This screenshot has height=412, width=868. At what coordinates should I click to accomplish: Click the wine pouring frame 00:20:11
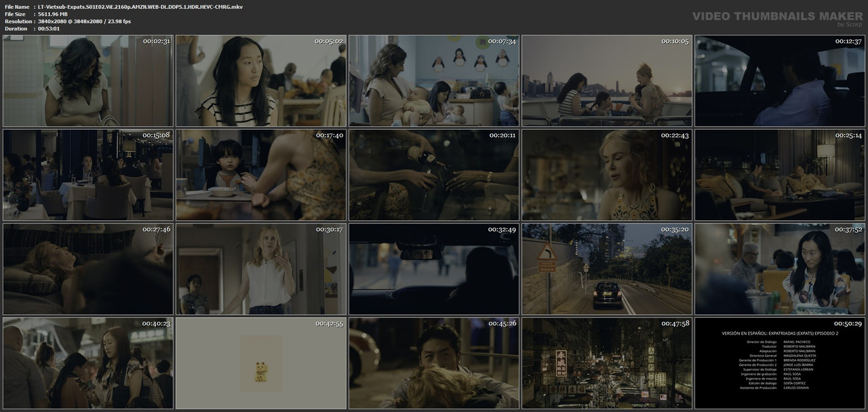tap(434, 175)
